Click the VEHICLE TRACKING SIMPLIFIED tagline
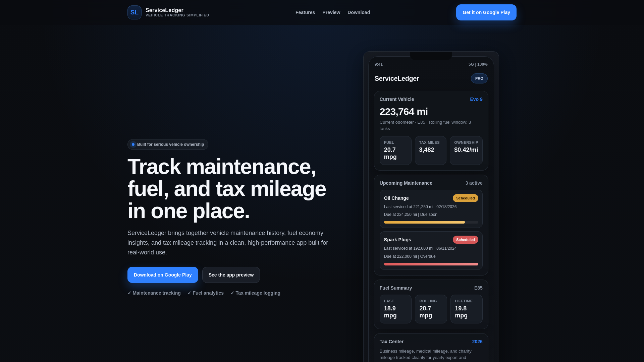Image resolution: width=644 pixels, height=362 pixels. coord(177,15)
